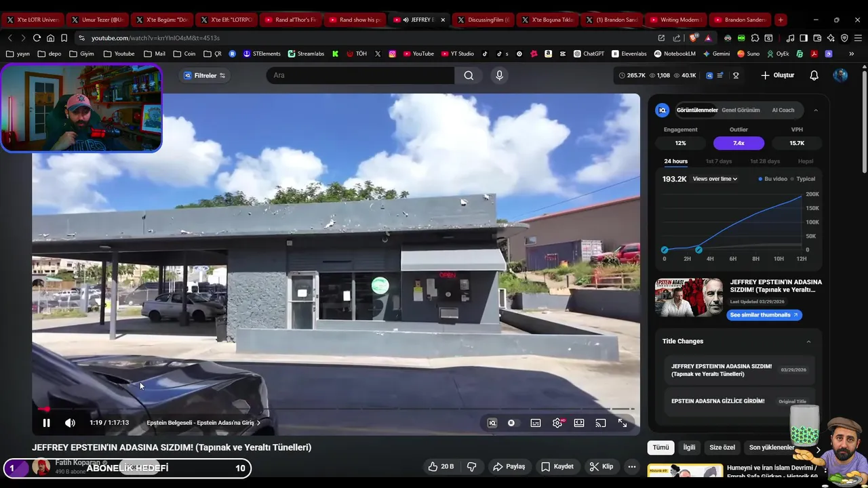
Task: Select the Görüntülenmeler tab
Action: pyautogui.click(x=697, y=110)
